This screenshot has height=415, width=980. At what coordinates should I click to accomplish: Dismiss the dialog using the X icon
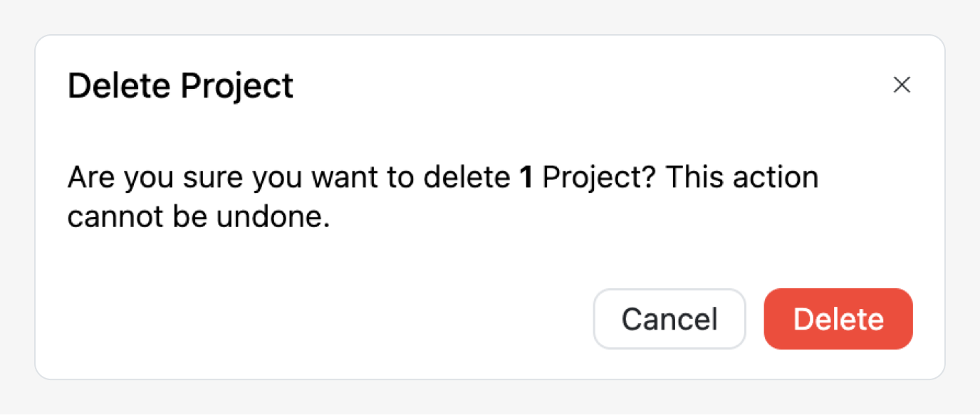click(x=902, y=85)
